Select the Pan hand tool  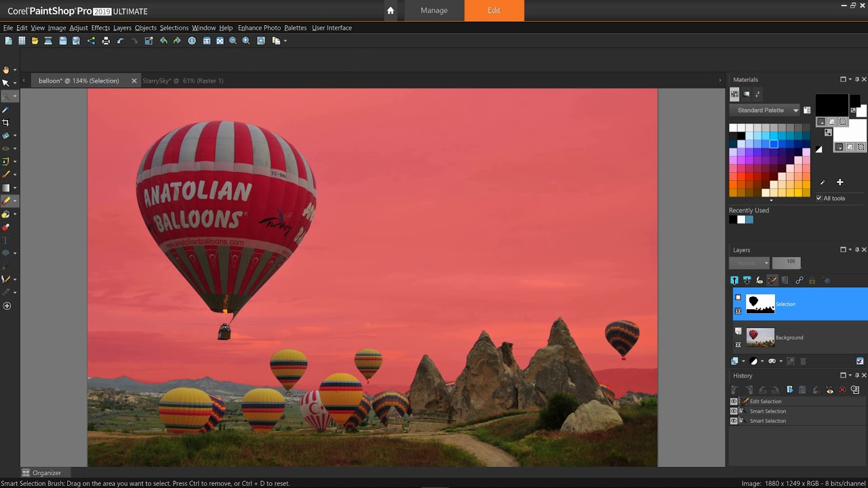[x=5, y=70]
